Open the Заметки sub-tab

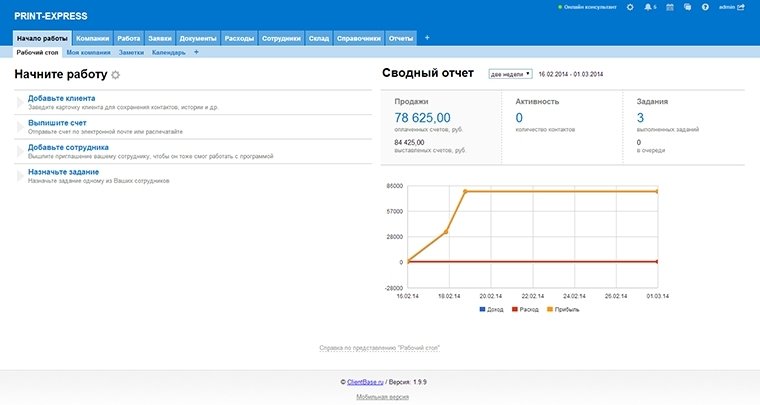coord(131,52)
